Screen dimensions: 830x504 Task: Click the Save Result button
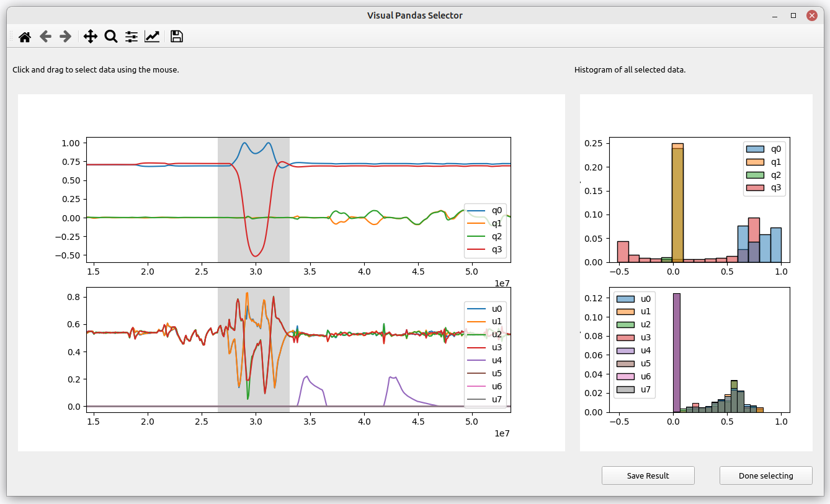[x=648, y=475]
